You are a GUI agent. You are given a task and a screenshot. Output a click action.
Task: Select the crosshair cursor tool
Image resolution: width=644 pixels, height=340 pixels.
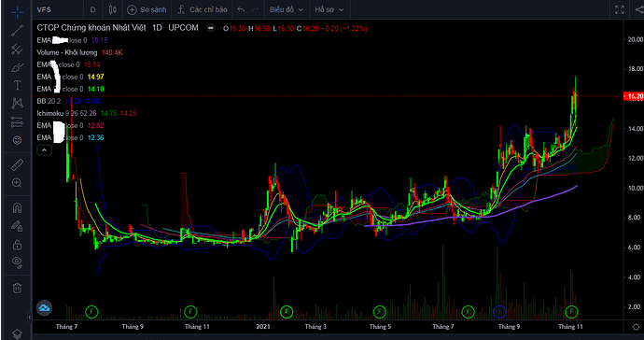tap(17, 12)
